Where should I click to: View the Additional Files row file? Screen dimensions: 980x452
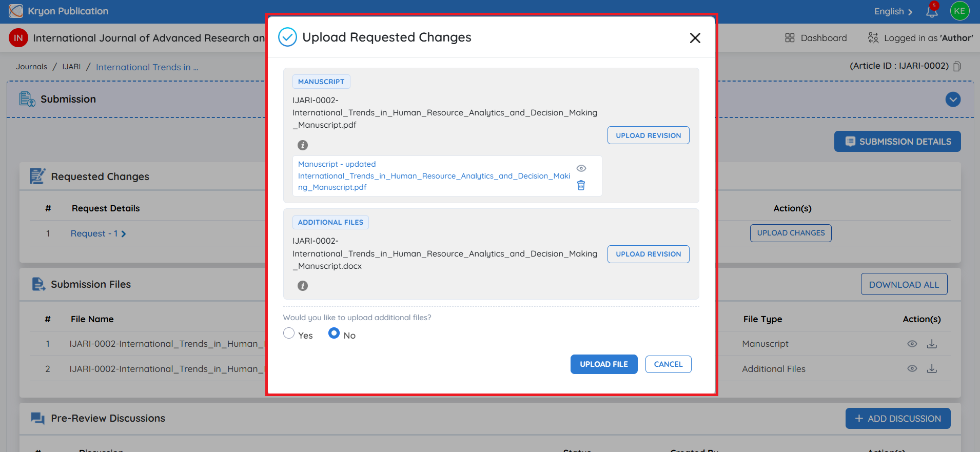coord(912,368)
